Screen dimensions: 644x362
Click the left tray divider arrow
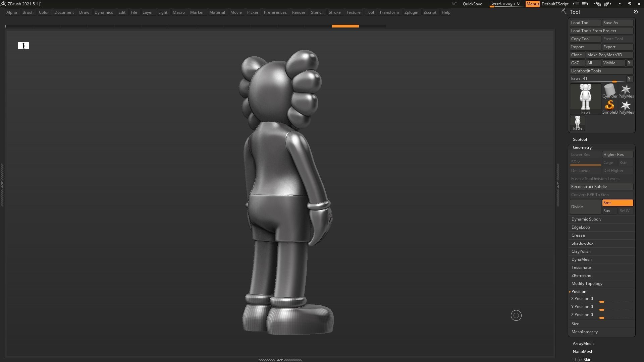pyautogui.click(x=2, y=184)
